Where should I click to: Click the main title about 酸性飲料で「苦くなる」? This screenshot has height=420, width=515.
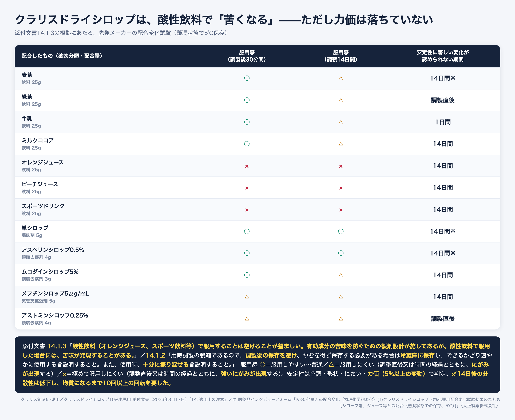(x=224, y=20)
